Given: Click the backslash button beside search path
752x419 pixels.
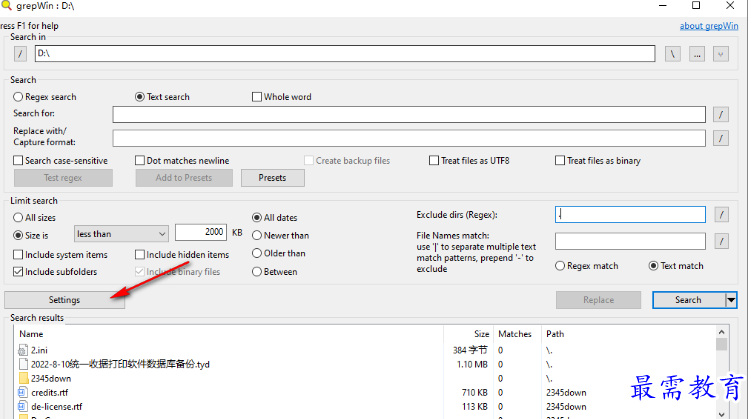Looking at the screenshot, I should (x=672, y=54).
